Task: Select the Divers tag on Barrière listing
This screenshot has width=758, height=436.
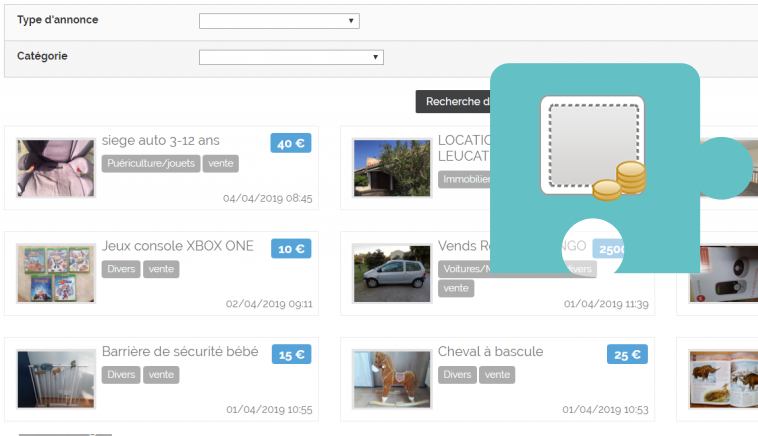Action: click(x=121, y=375)
